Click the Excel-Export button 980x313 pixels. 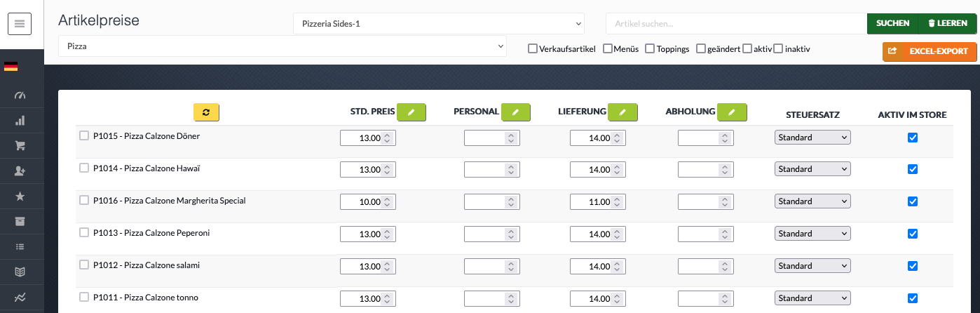[x=929, y=51]
